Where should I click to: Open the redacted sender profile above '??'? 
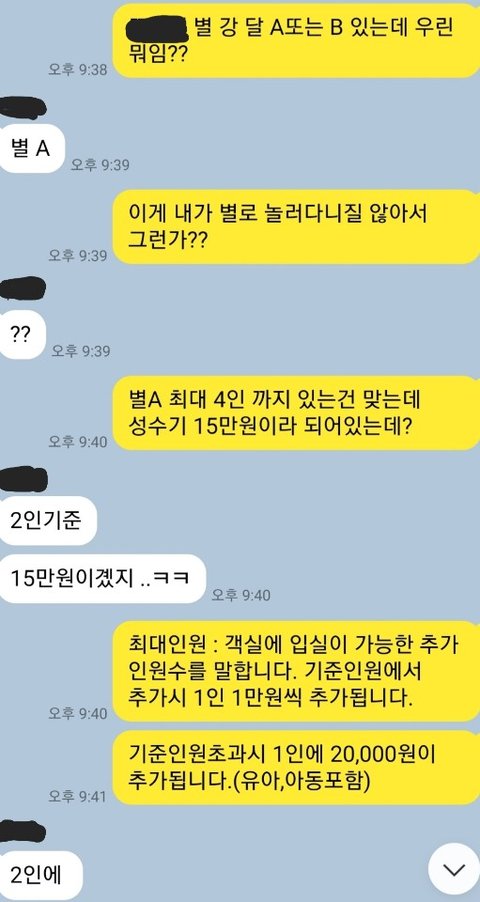click(22, 288)
